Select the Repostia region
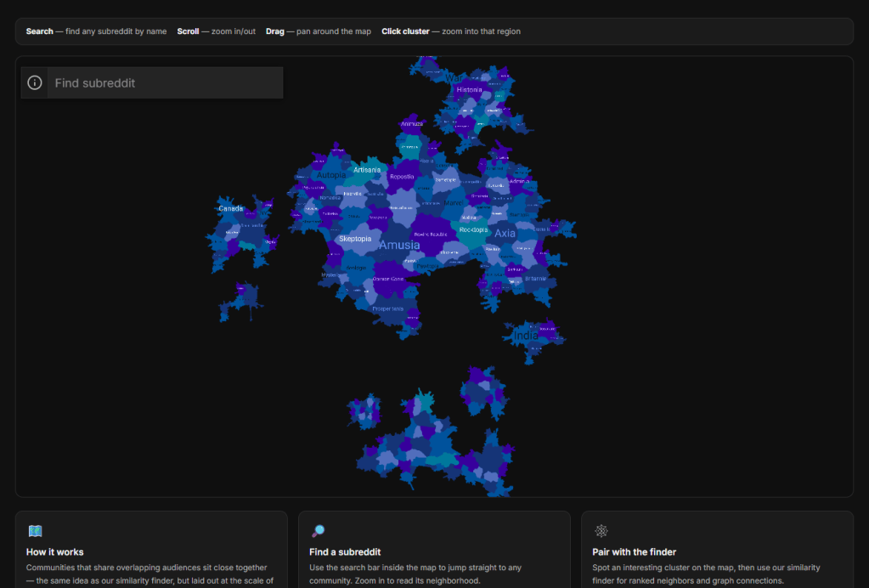The width and height of the screenshot is (869, 588). click(x=402, y=177)
